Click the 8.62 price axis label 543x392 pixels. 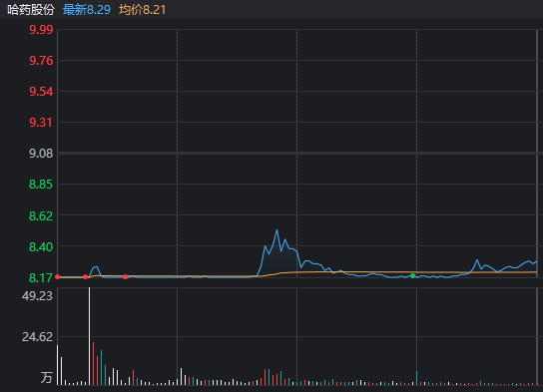coord(41,216)
